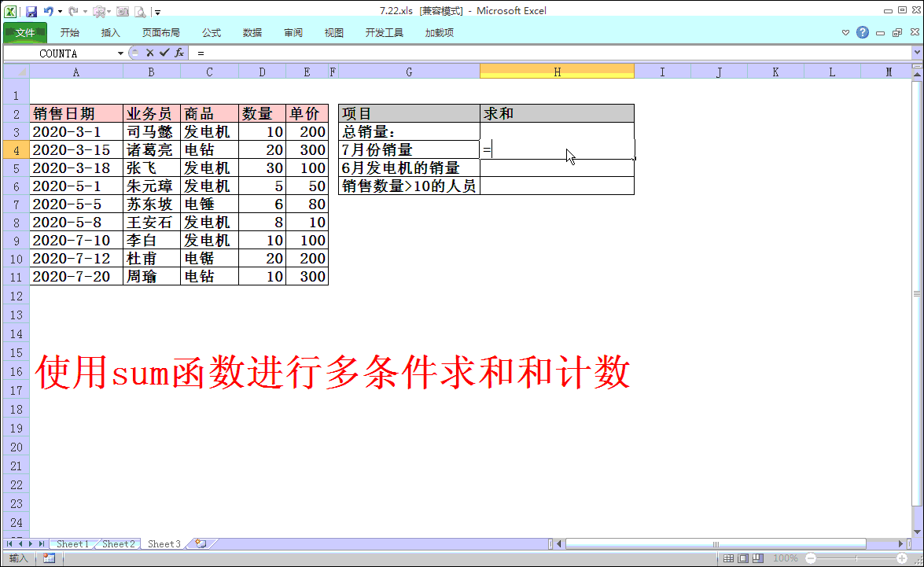Screen dimensions: 924x567
Task: Click the horizontal scrollbar thumb
Action: tap(716, 544)
